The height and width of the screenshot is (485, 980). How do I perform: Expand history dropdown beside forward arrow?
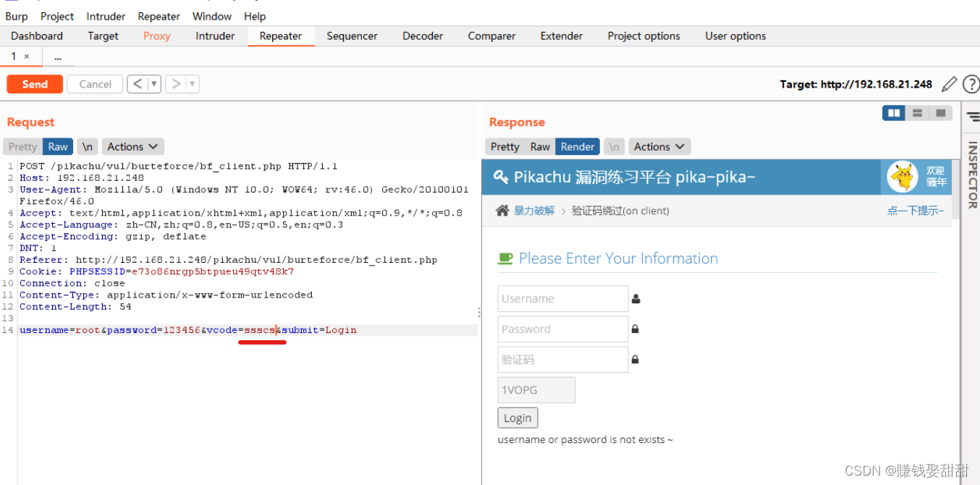[192, 84]
